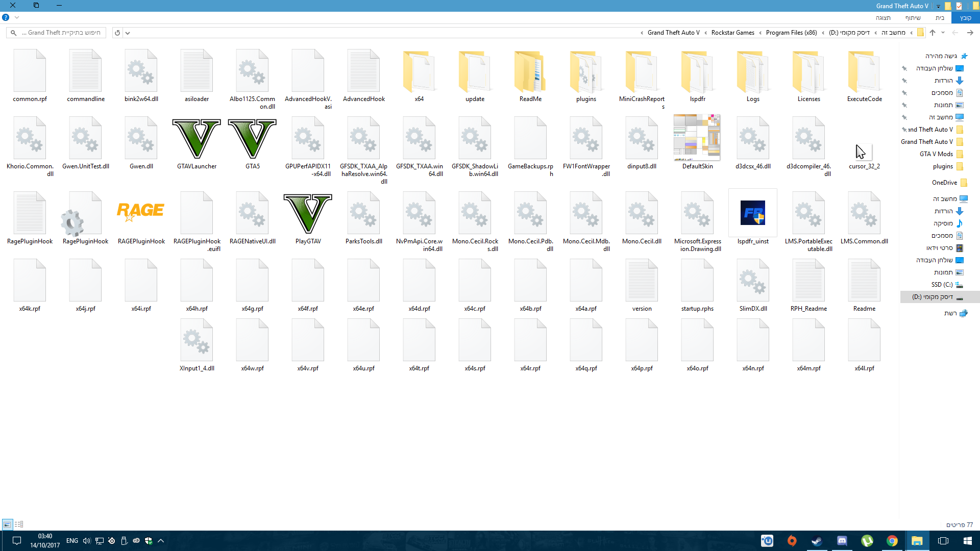Open the plugins folder in file list
Screen dimensions: 980x551
pos(586,72)
